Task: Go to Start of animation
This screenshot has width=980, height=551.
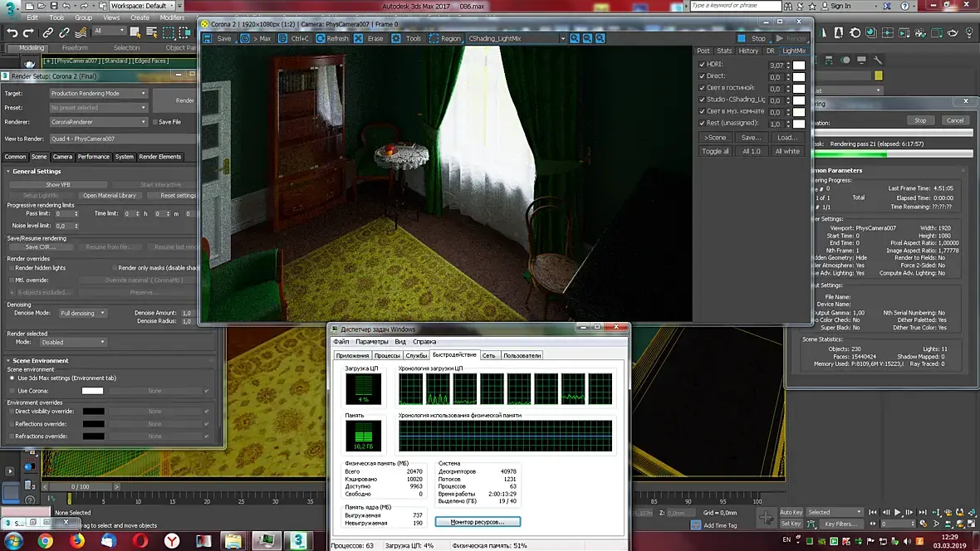Action: click(873, 512)
